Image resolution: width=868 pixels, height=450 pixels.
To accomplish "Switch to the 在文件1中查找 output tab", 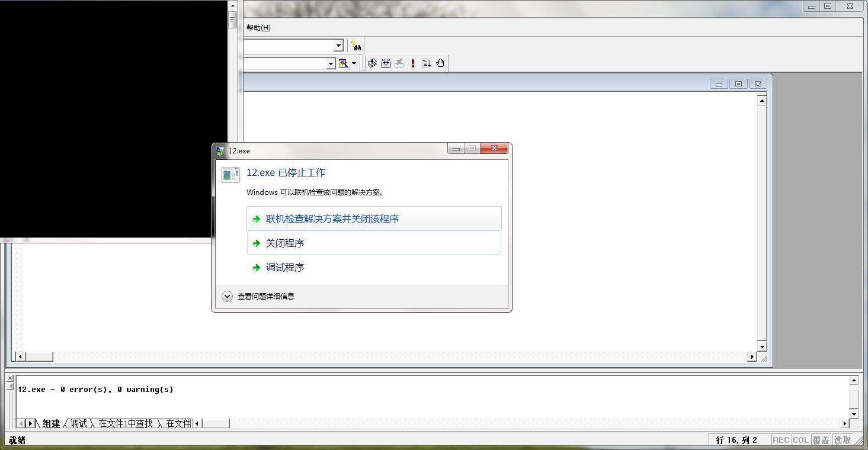I will click(x=126, y=423).
